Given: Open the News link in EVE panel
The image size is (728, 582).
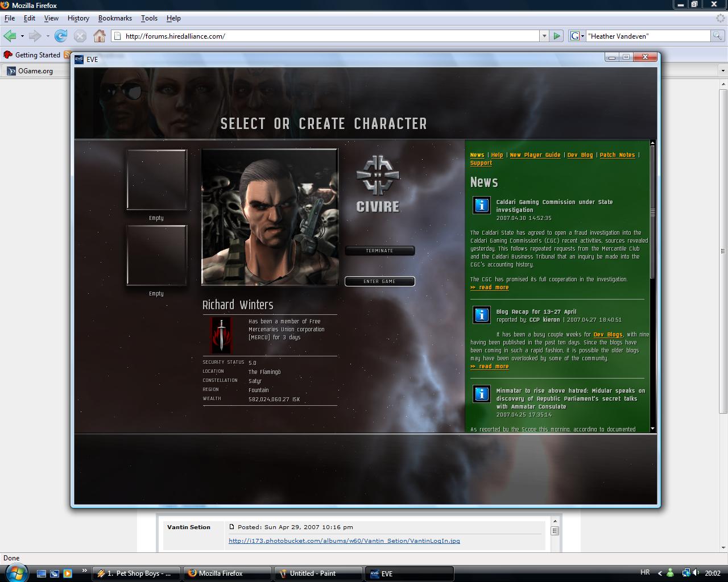Looking at the screenshot, I should 477,155.
